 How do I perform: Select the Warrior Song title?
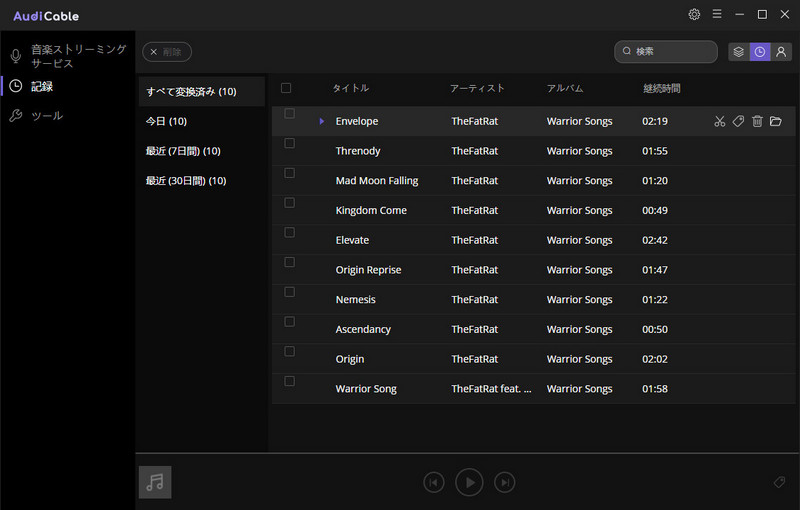(366, 389)
